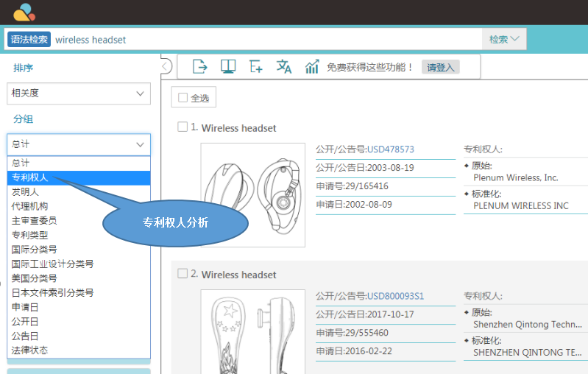This screenshot has height=374, width=588.
Task: Click the monitor display icon in toolbar
Action: tap(228, 66)
